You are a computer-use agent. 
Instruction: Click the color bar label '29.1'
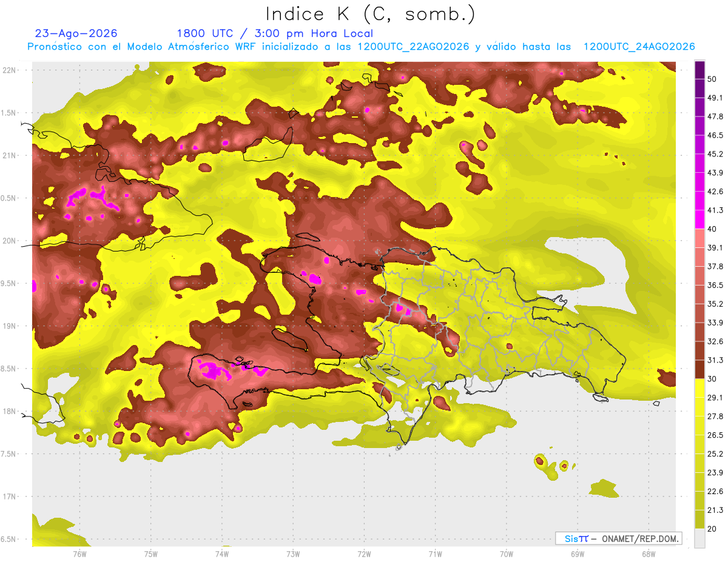point(715,398)
